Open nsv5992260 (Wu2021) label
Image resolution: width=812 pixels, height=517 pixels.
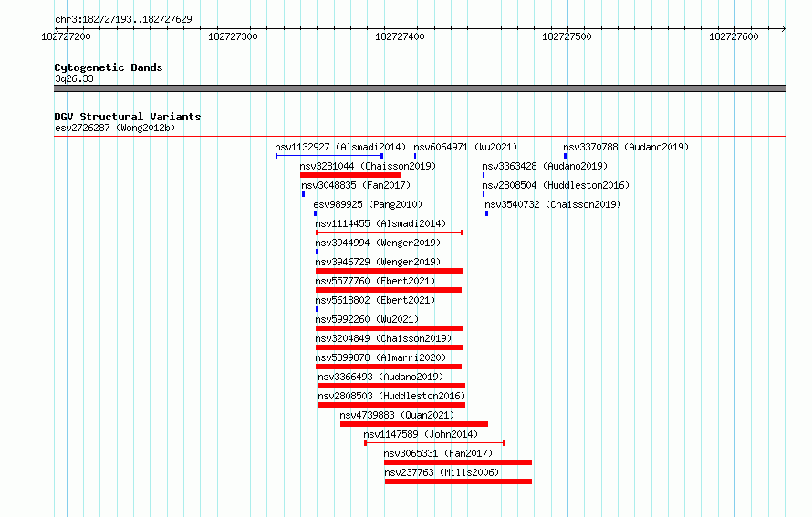[367, 319]
